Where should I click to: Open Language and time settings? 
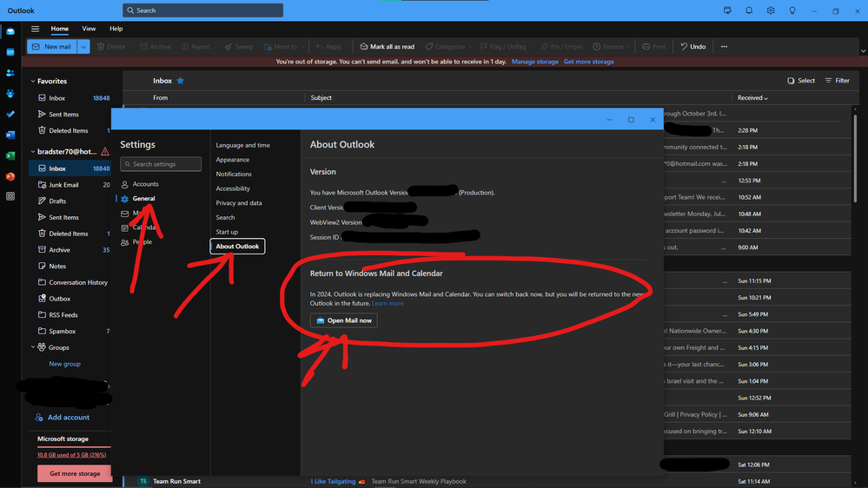243,146
